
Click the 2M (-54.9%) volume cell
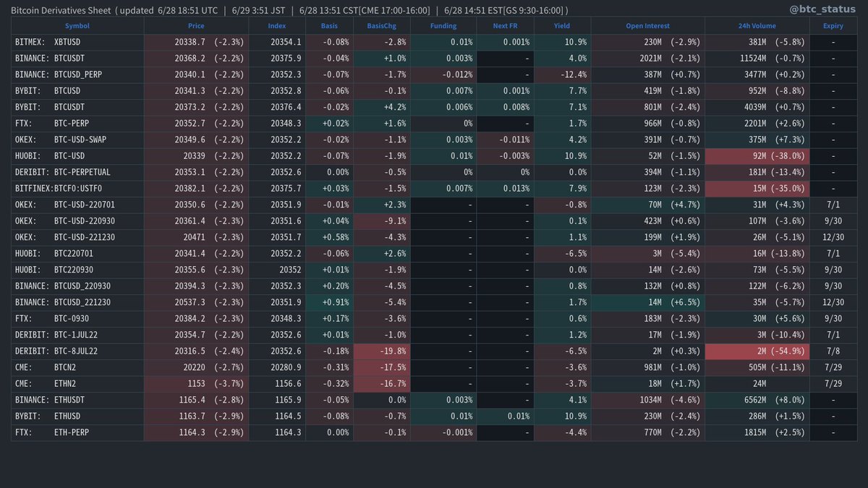(757, 351)
